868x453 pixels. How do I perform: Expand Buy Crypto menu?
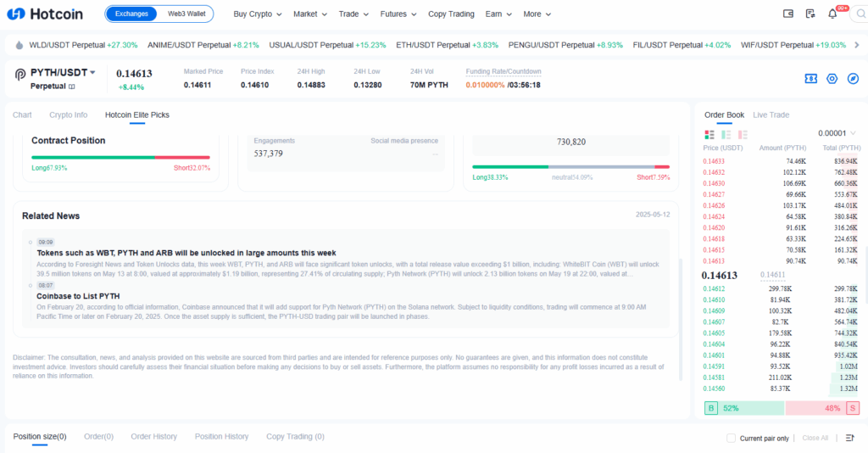(x=258, y=14)
